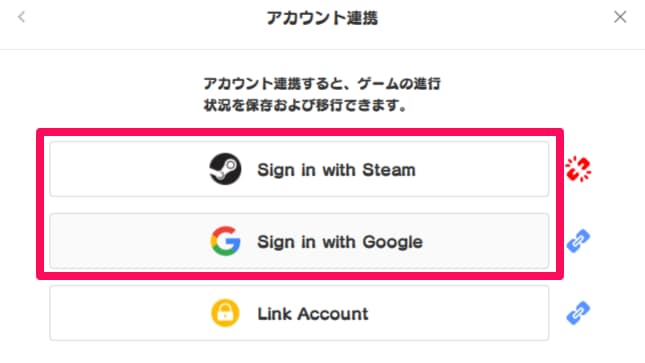
Task: Go back using the left chevron arrow
Action: (21, 17)
